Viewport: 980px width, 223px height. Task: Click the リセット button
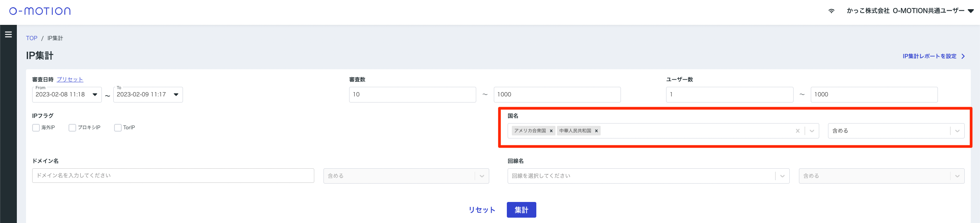(x=482, y=210)
